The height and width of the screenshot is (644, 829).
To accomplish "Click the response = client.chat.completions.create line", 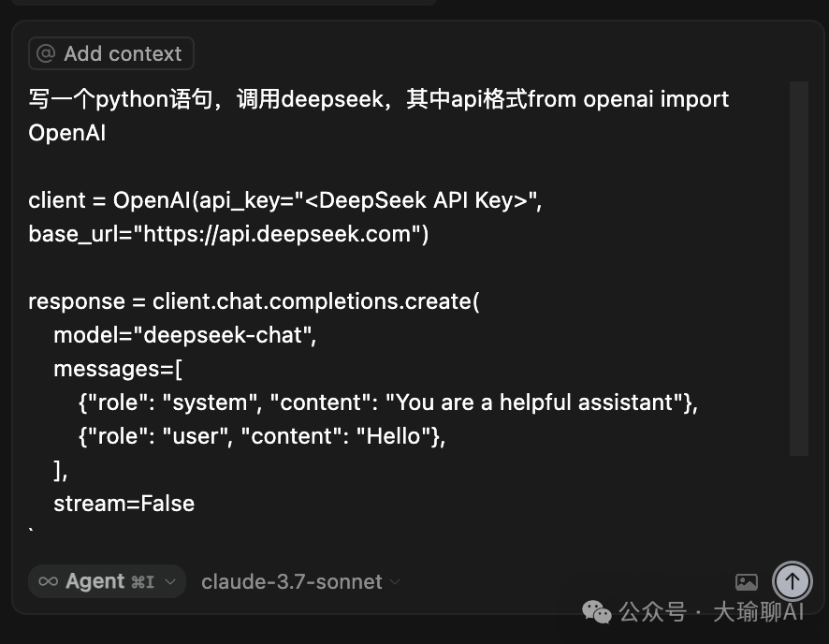I will pos(254,302).
